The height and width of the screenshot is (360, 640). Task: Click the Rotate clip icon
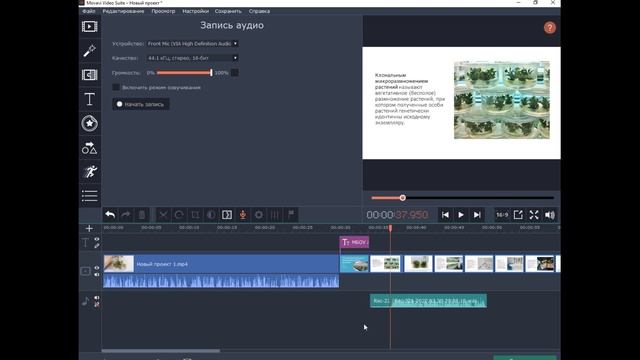coord(179,215)
